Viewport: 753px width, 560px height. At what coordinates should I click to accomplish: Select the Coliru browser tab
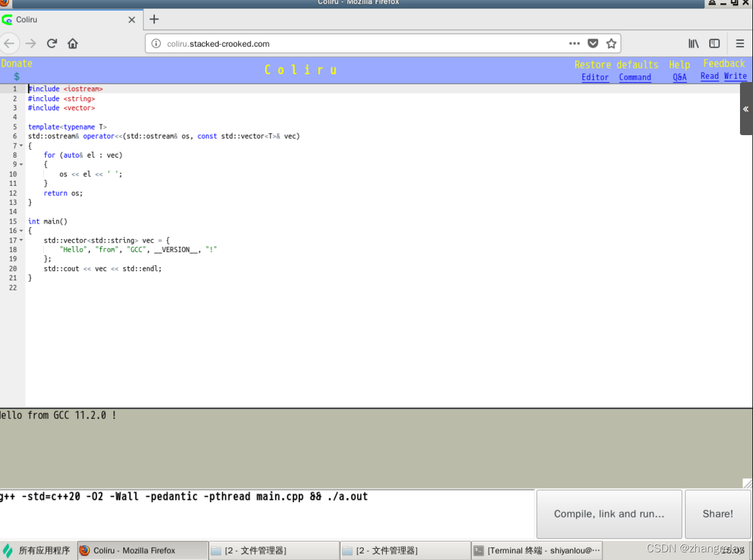pyautogui.click(x=71, y=19)
